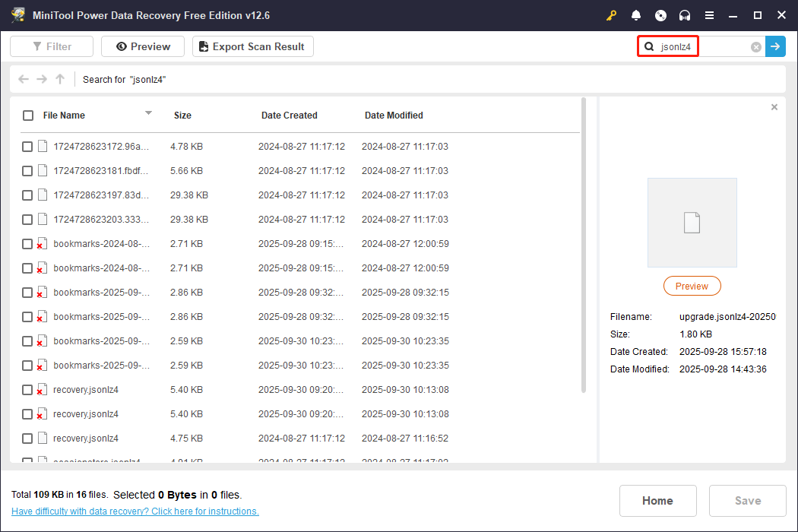Click the key register icon in title bar

611,15
